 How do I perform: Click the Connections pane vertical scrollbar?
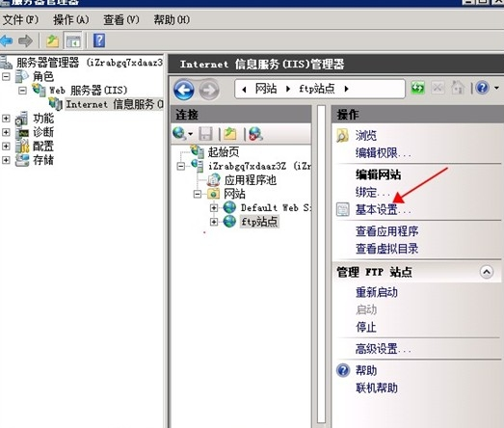point(321,264)
